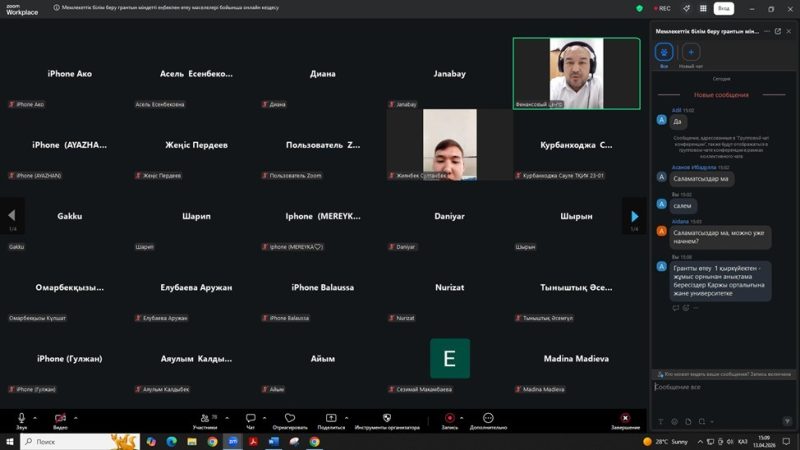The height and width of the screenshot is (450, 800).
Task: Click the Вид view button
Action: (724, 8)
